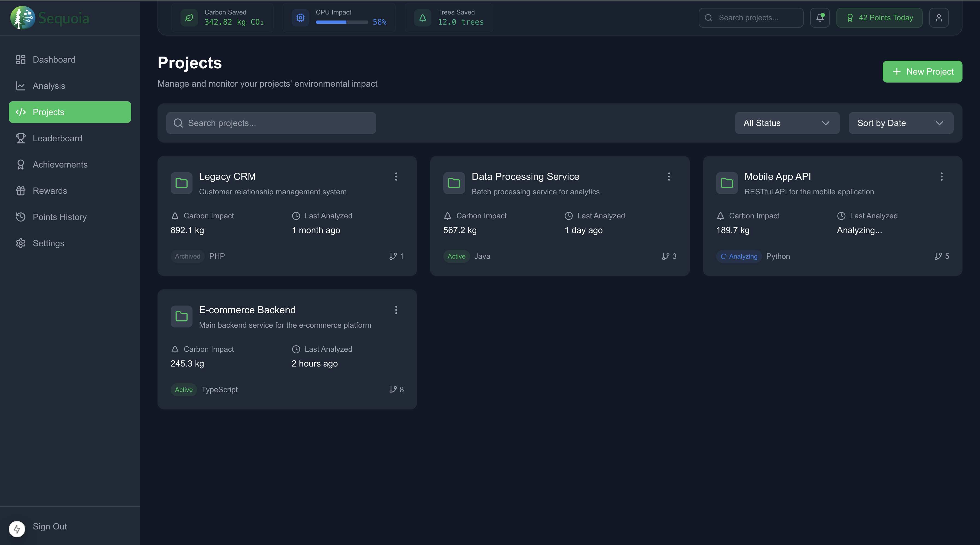This screenshot has width=980, height=545.
Task: Click Data Processing Service branch count icon
Action: point(665,256)
